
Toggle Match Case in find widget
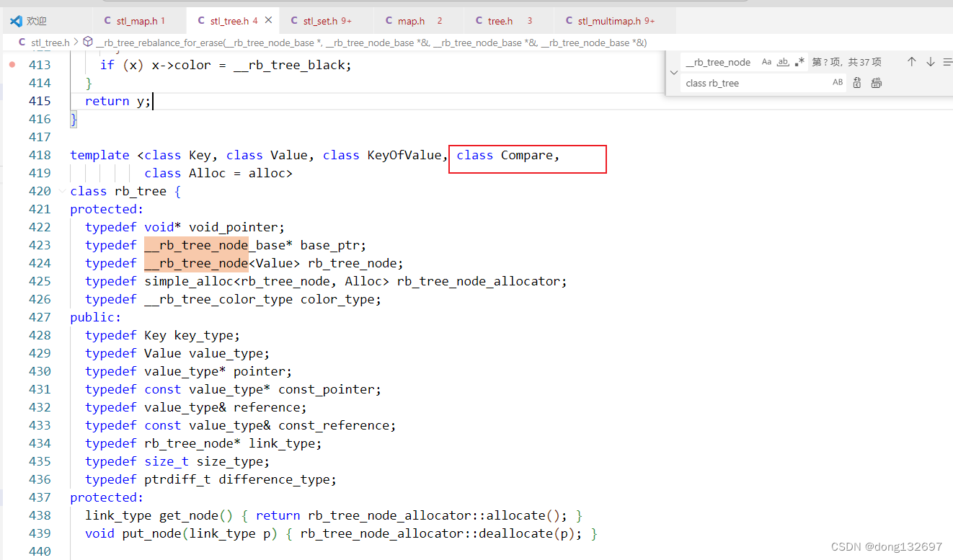766,62
